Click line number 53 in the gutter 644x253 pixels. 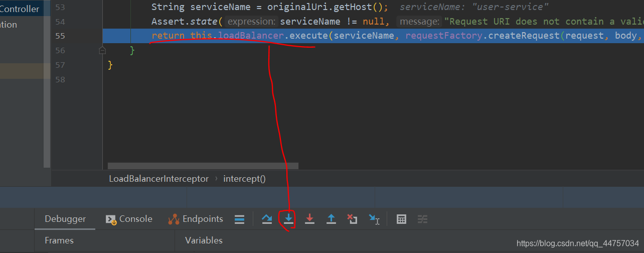pos(60,7)
